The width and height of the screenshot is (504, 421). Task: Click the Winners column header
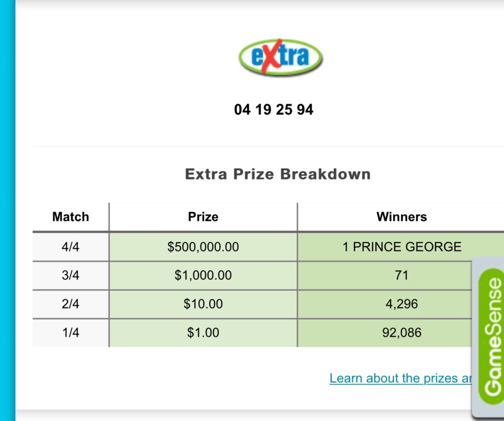[402, 217]
